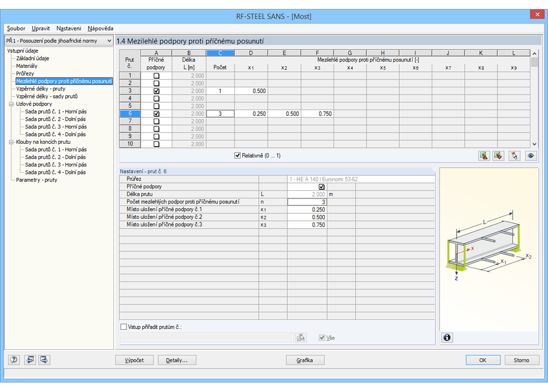This screenshot has height=392, width=548.
Task: Click the Excel export icon
Action: point(484,156)
